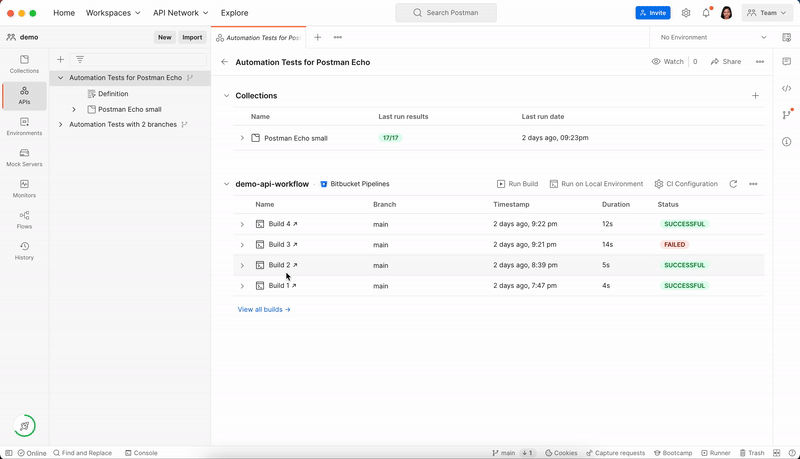Open Mock Servers in the sidebar

pos(24,158)
